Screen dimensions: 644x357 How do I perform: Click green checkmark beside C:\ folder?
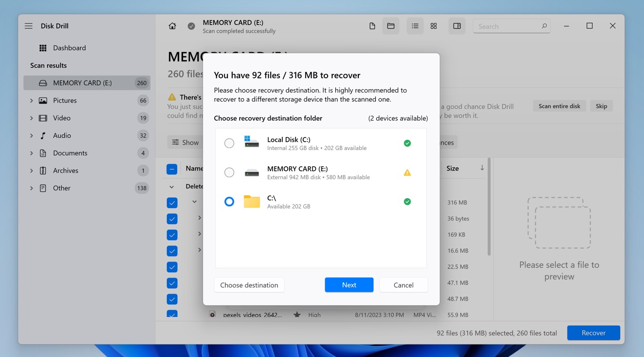click(x=407, y=202)
